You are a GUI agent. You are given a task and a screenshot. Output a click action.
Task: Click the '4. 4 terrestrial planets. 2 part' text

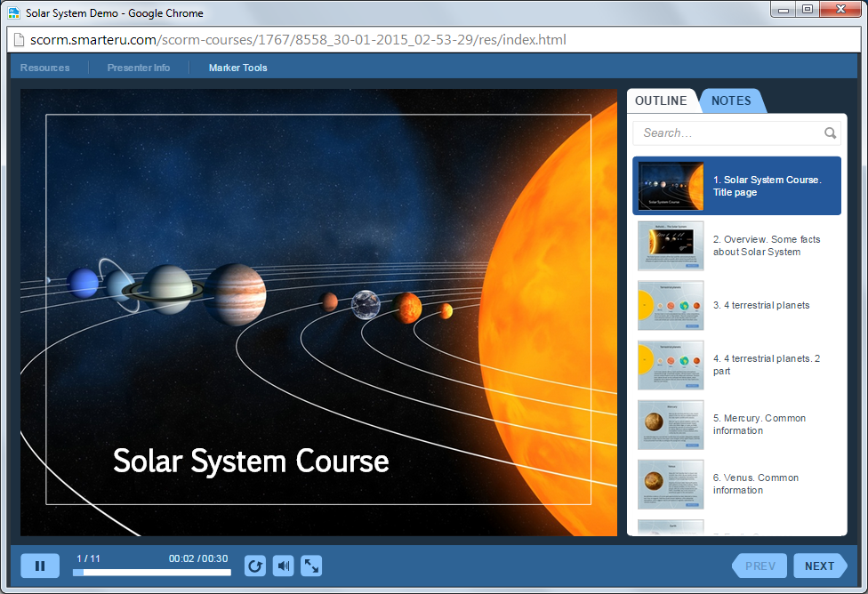[x=767, y=365]
